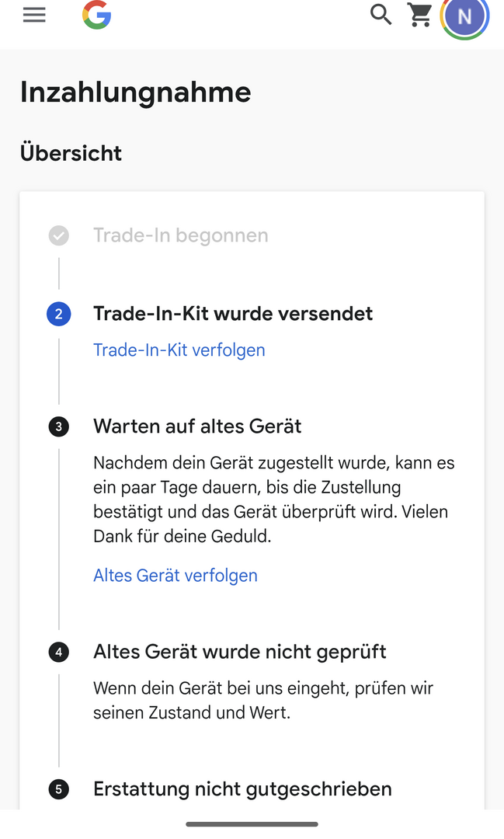The height and width of the screenshot is (839, 504).
Task: Tap the step 2 blue circle
Action: point(58,314)
